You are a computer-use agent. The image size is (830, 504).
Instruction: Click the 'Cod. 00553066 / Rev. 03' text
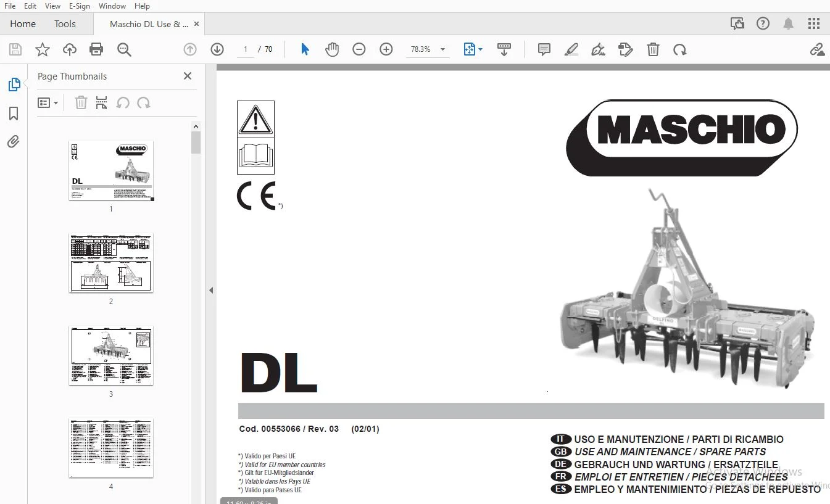point(289,429)
